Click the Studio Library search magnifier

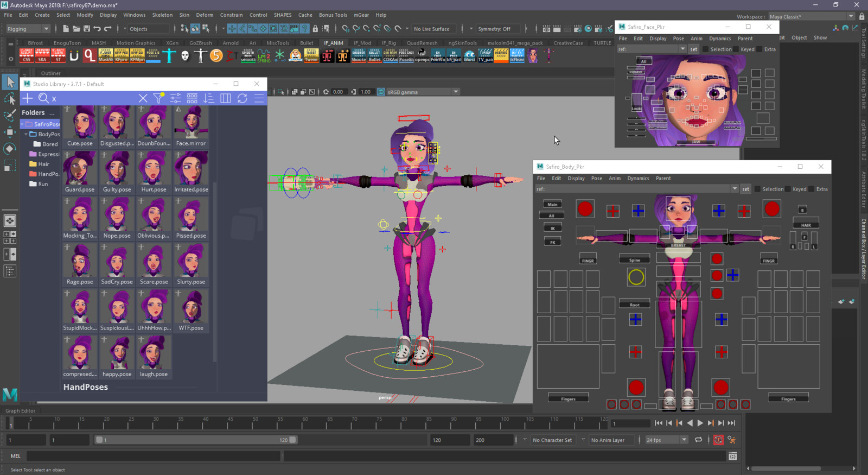(43, 98)
